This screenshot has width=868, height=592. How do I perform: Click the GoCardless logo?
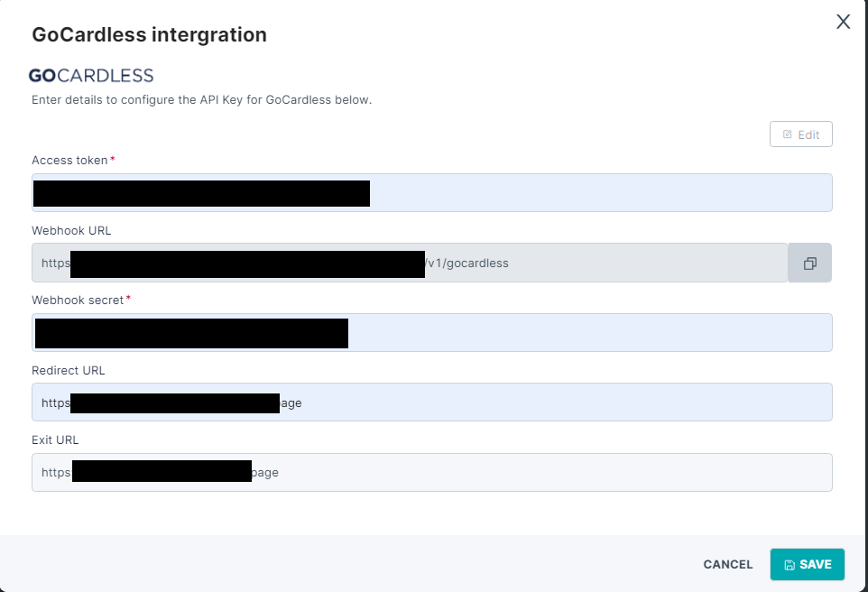[x=91, y=75]
